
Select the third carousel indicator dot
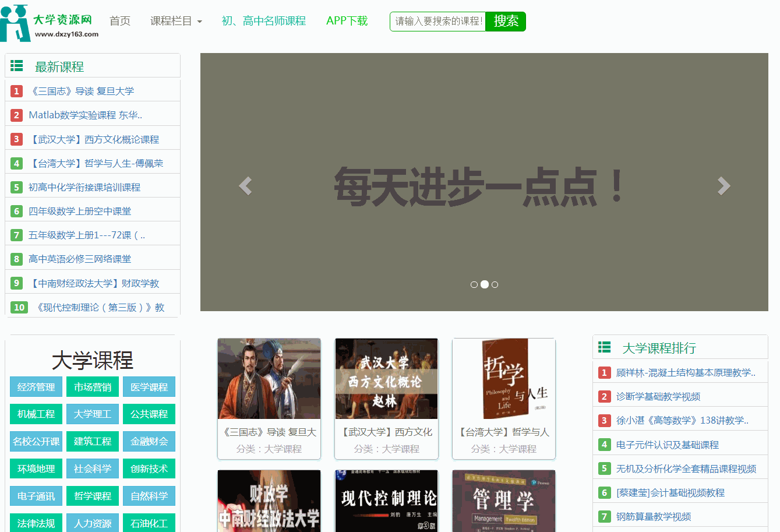click(x=495, y=285)
